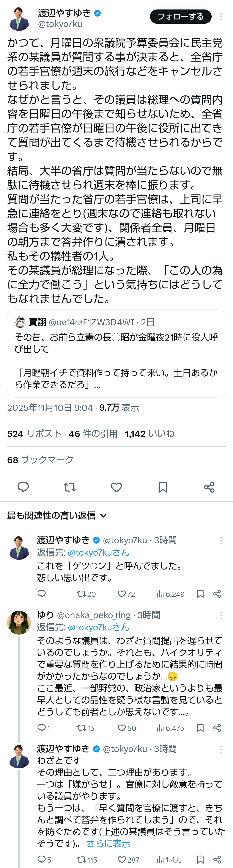The image size is (233, 868).
Task: Share the main post via share icon
Action: coord(209,487)
